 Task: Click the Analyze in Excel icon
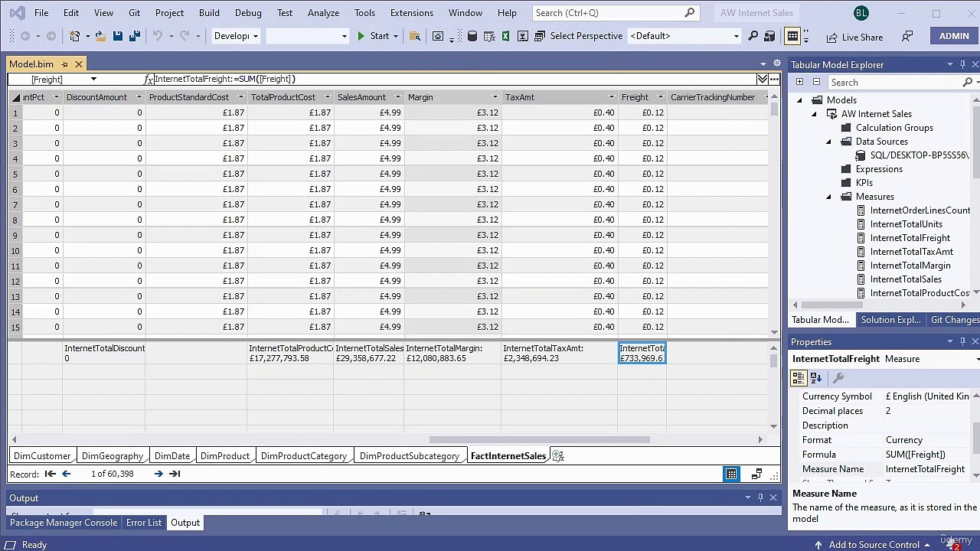click(x=505, y=36)
